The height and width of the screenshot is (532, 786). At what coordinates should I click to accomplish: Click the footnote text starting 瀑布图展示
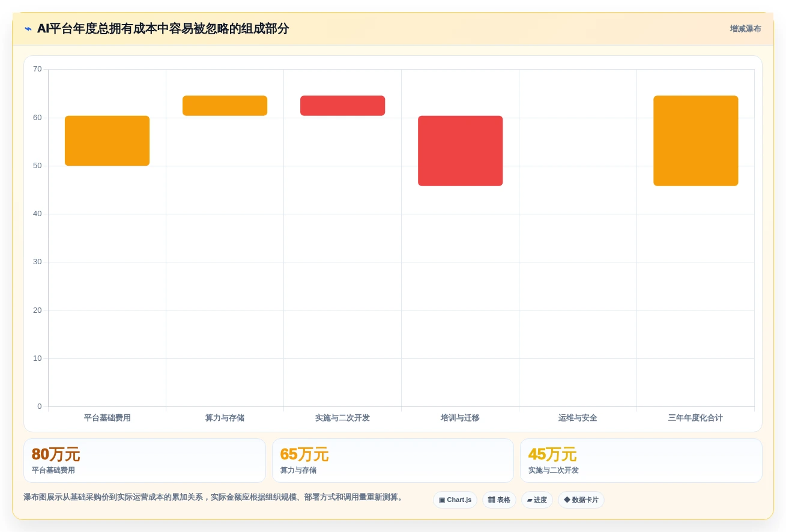tap(214, 497)
